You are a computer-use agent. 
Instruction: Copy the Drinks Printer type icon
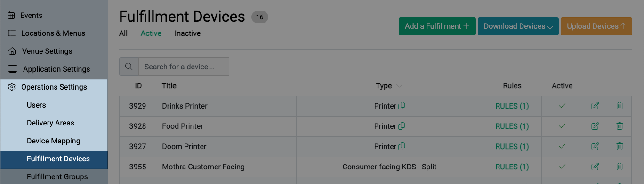click(402, 106)
